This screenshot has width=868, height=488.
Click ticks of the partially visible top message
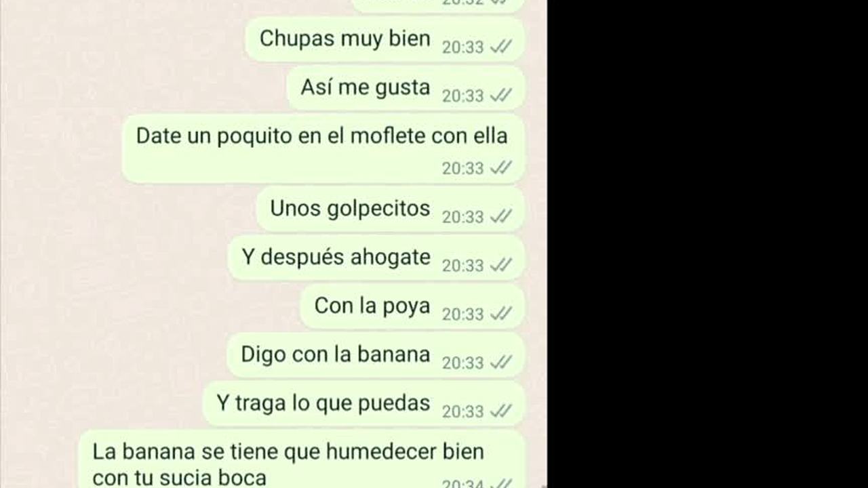[500, 3]
